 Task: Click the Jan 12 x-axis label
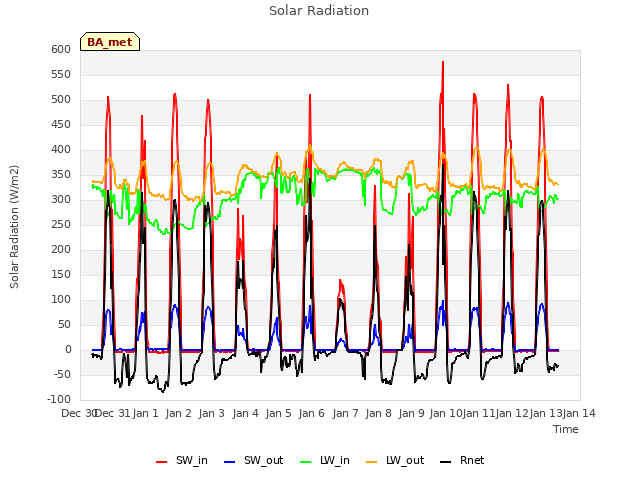click(x=512, y=413)
